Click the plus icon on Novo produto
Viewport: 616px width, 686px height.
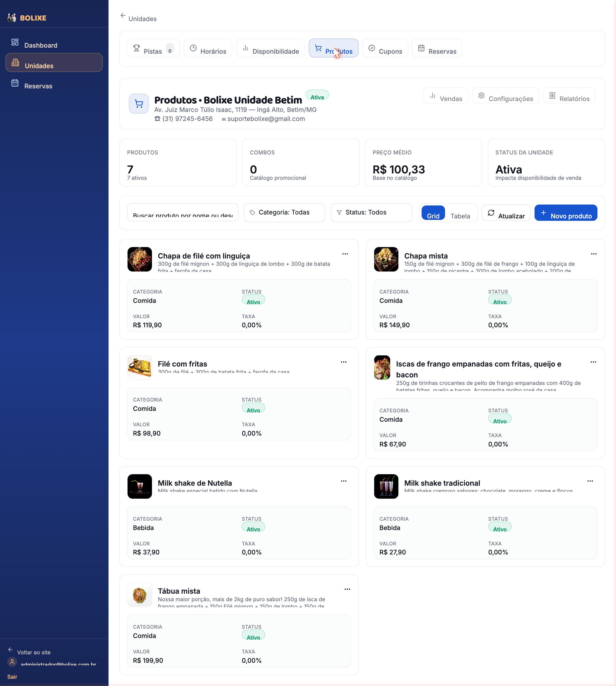(544, 213)
